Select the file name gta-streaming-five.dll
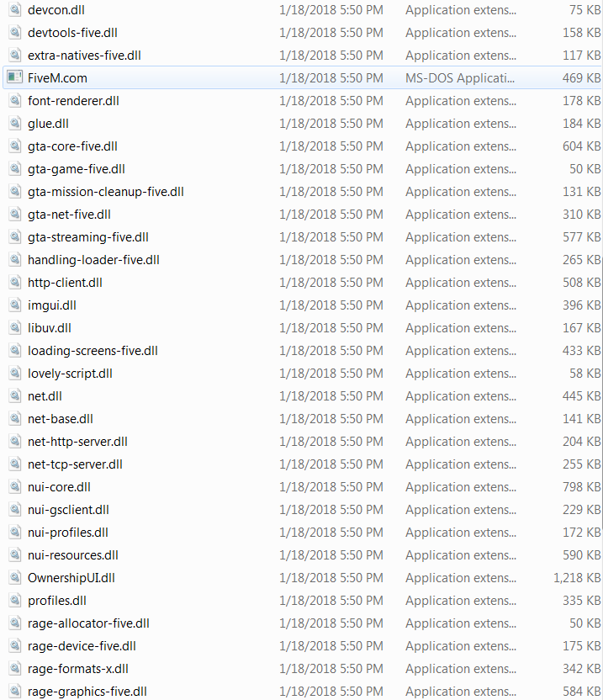This screenshot has height=700, width=603. 88,237
